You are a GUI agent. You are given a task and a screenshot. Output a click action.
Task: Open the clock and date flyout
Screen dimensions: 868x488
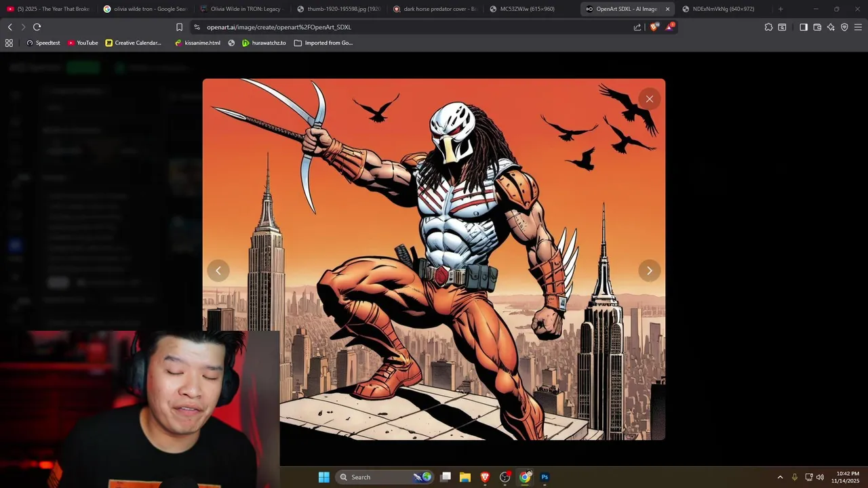point(847,477)
